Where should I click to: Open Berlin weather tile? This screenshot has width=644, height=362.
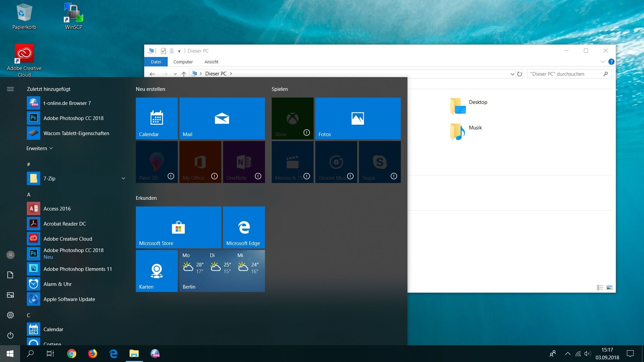coord(222,270)
